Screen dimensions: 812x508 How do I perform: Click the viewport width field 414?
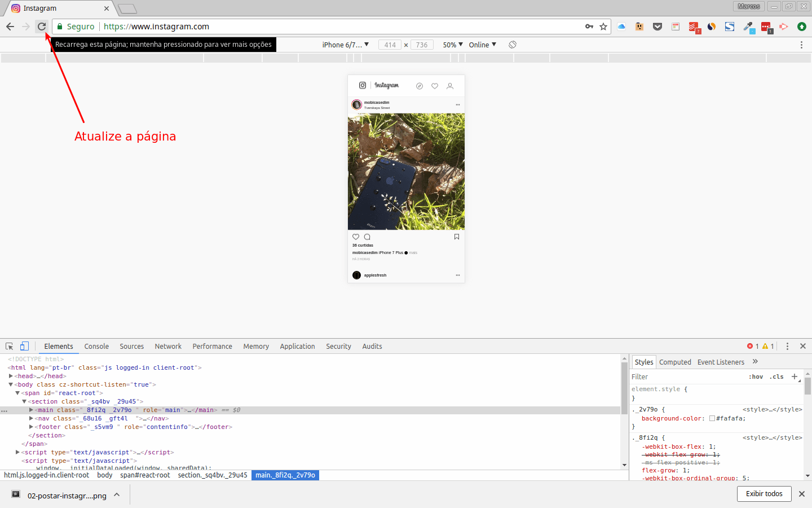click(390, 45)
